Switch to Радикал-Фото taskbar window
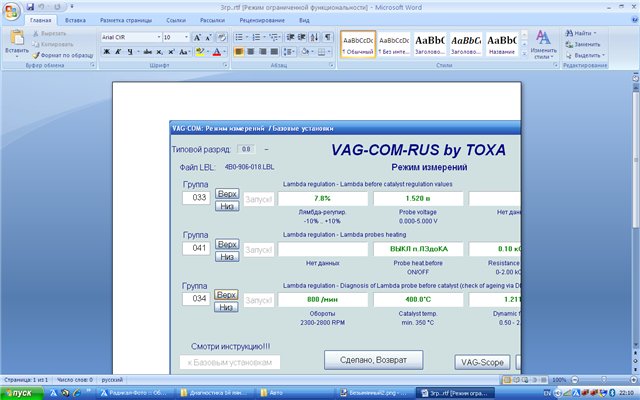640x400 pixels. (x=136, y=393)
